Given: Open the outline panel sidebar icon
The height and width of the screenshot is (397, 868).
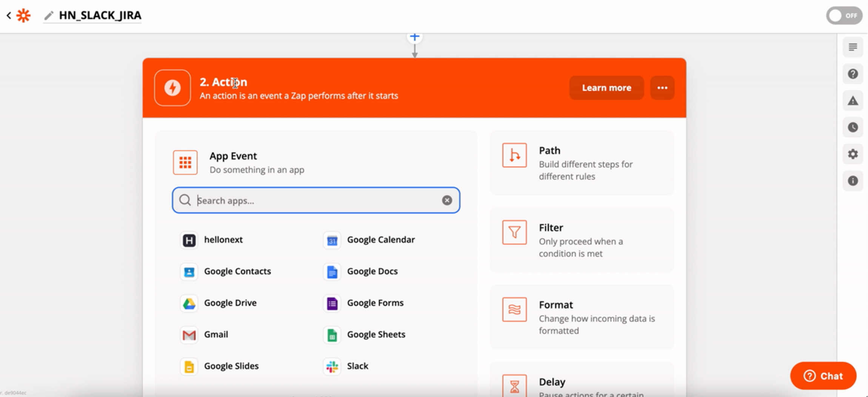Looking at the screenshot, I should (x=853, y=47).
